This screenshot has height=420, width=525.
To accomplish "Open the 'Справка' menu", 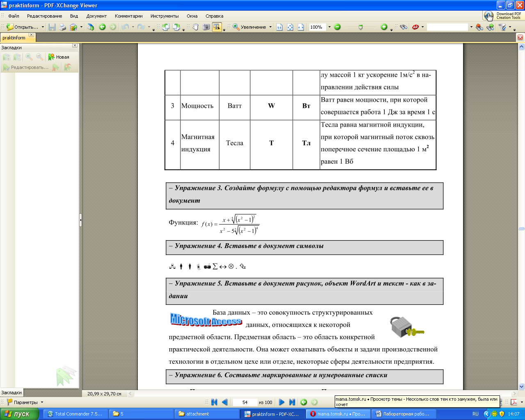I will pyautogui.click(x=215, y=16).
